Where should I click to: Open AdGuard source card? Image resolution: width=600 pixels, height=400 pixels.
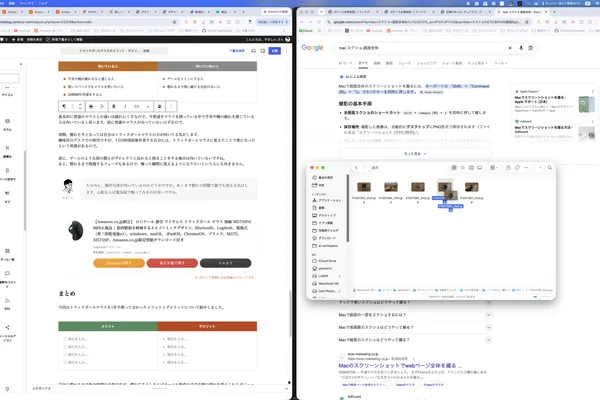tap(555, 129)
